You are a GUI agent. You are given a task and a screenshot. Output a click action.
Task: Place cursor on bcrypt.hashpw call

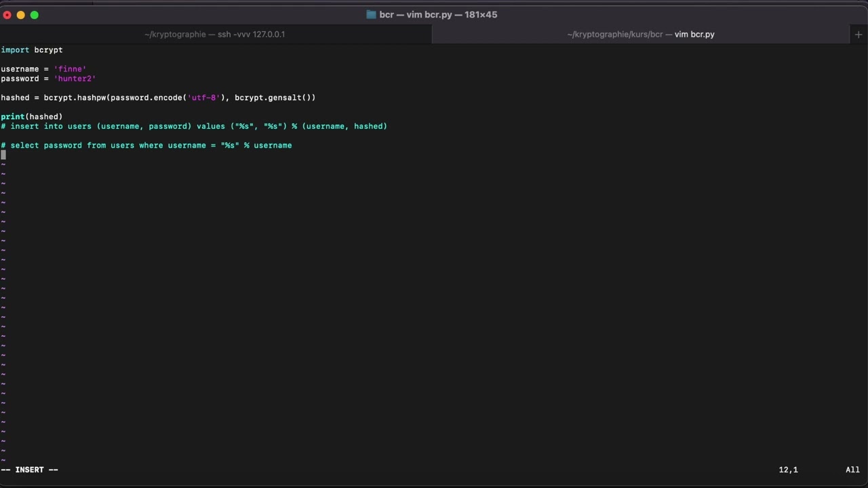coord(75,97)
